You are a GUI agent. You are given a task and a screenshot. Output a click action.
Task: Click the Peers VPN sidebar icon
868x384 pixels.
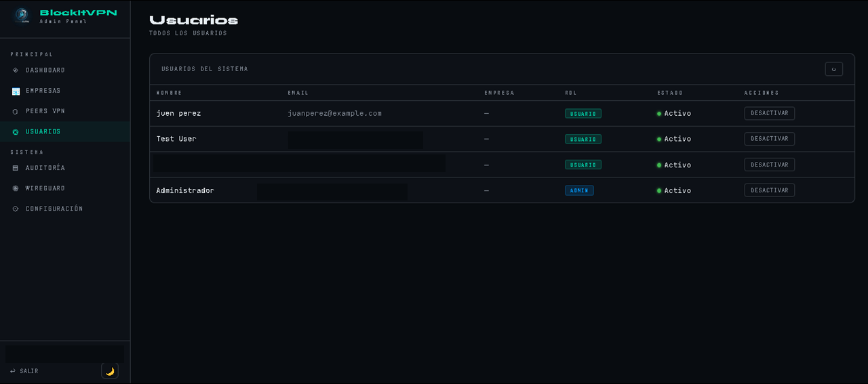pyautogui.click(x=16, y=111)
